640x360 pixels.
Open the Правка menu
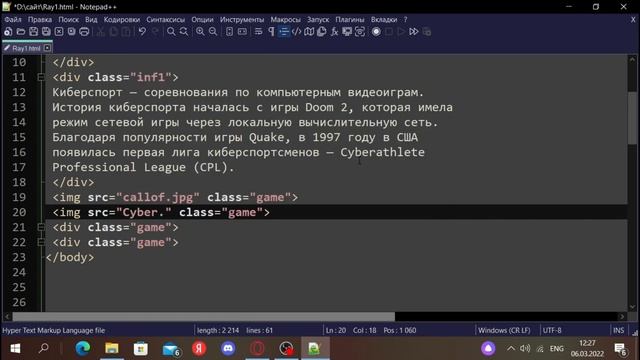[40, 19]
